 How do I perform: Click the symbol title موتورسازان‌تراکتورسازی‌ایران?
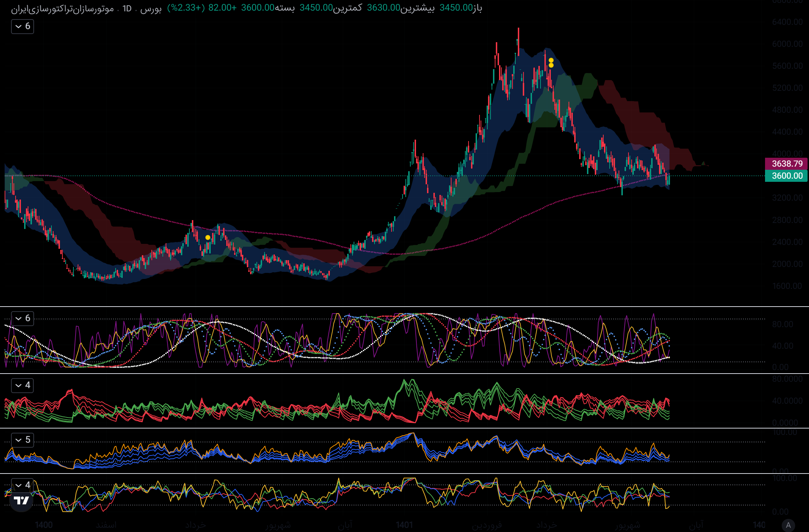tap(62, 8)
